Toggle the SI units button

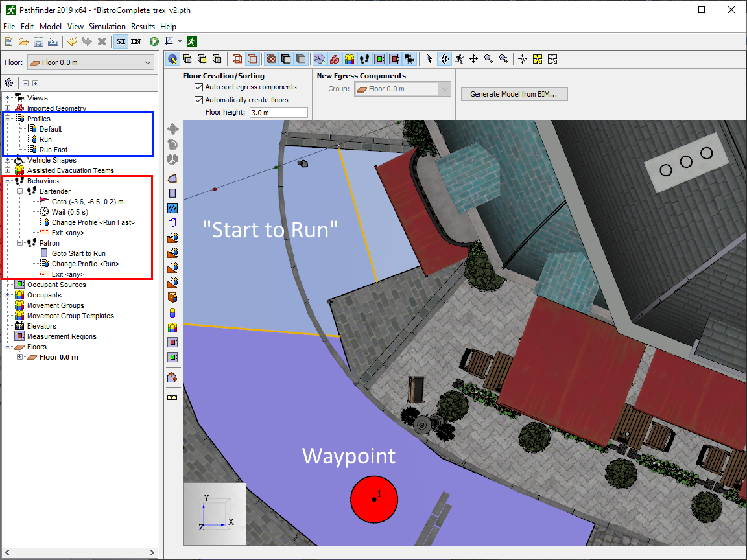pos(121,41)
